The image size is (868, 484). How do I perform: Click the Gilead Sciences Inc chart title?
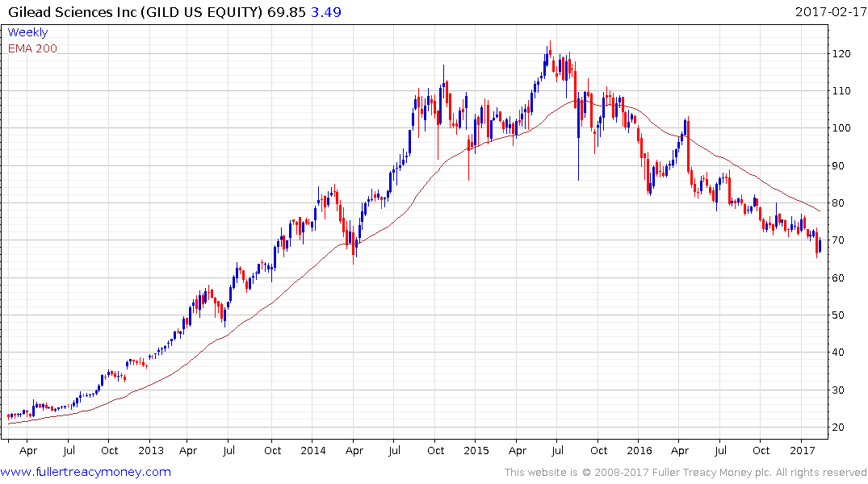135,11
